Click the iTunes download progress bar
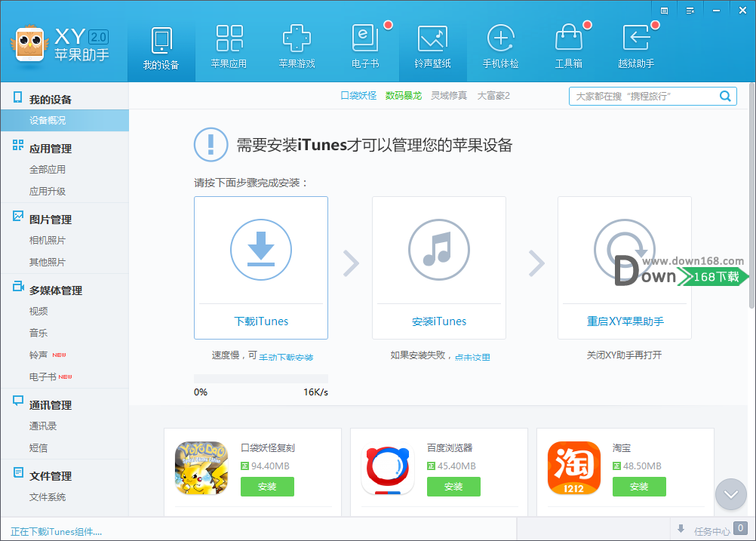756x541 pixels. [261, 379]
